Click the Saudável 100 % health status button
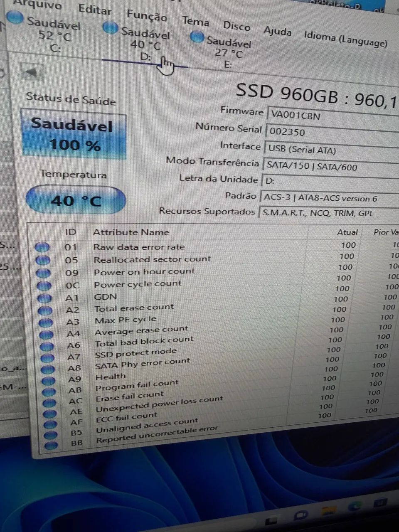This screenshot has height=532, width=399. point(74,134)
